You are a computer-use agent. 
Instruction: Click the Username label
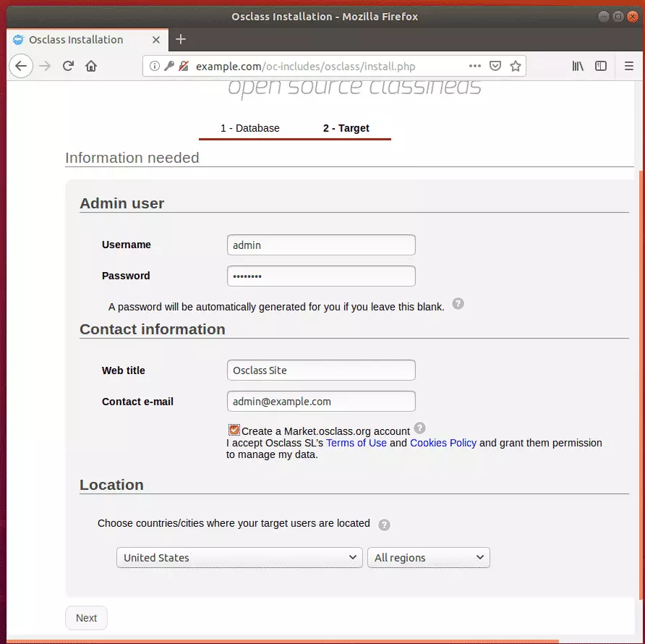click(x=127, y=245)
